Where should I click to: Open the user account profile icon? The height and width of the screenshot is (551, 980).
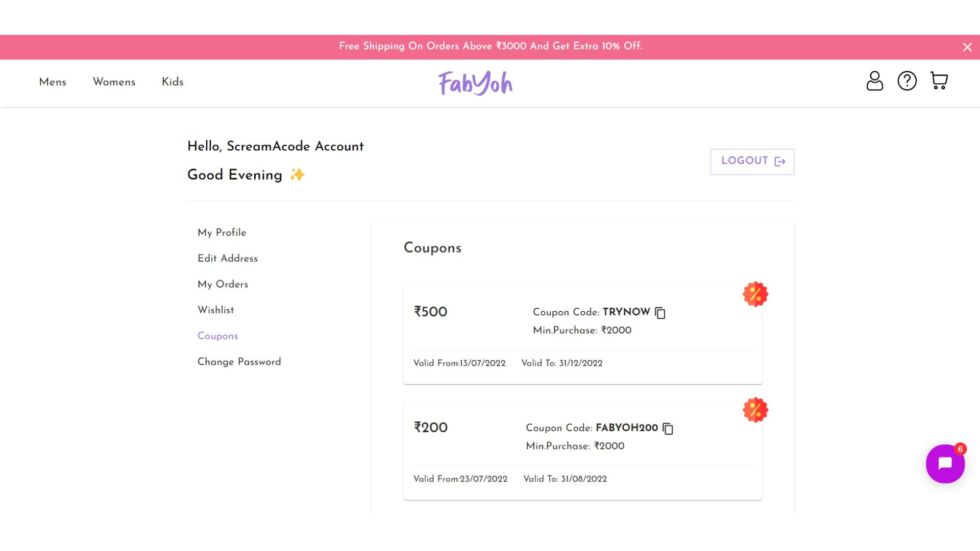tap(874, 81)
